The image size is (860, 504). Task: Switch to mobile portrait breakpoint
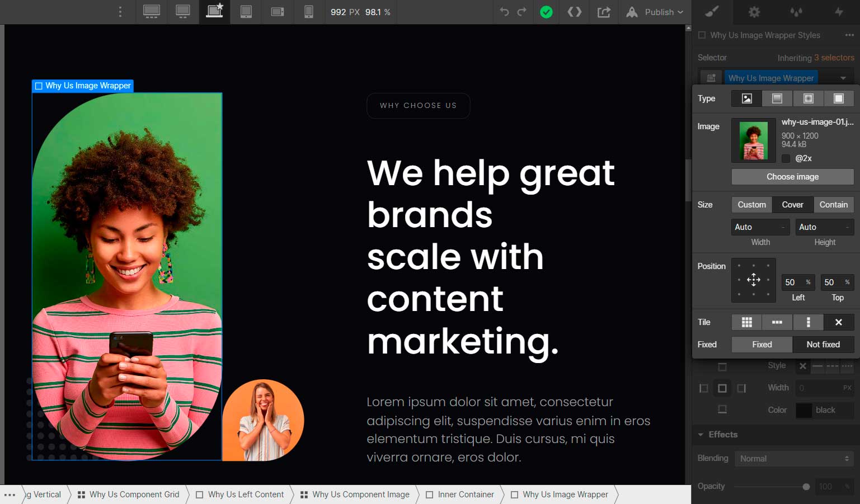point(308,12)
